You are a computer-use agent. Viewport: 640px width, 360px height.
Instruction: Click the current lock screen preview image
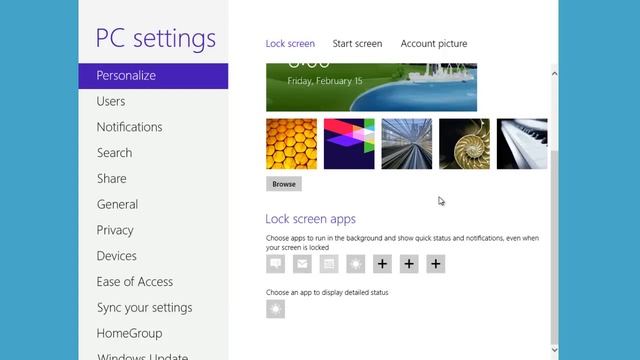pyautogui.click(x=371, y=87)
